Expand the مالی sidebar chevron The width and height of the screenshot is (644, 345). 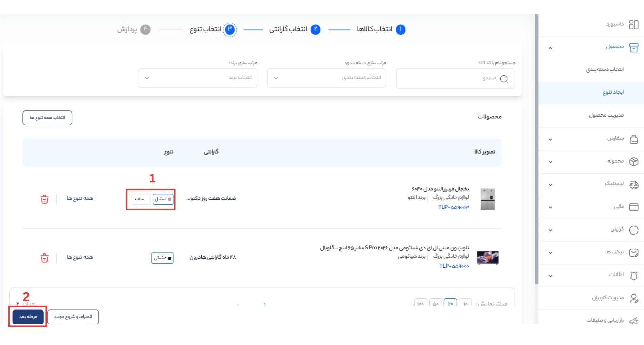[550, 207]
